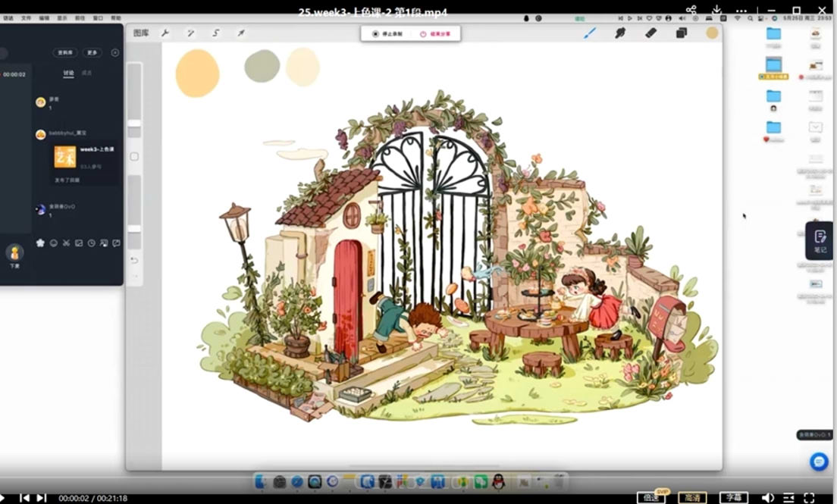This screenshot has height=504, width=837.
Task: Open the Procreate gallery (图库)
Action: coord(141,33)
